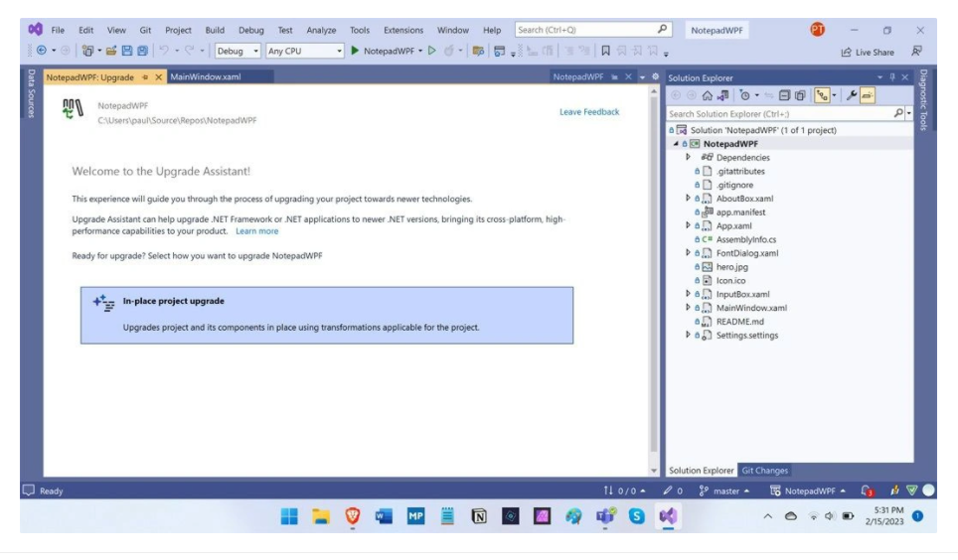Image resolution: width=958 pixels, height=560 pixels.
Task: Select hero.jpg in Solution Explorer
Action: pyautogui.click(x=732, y=266)
